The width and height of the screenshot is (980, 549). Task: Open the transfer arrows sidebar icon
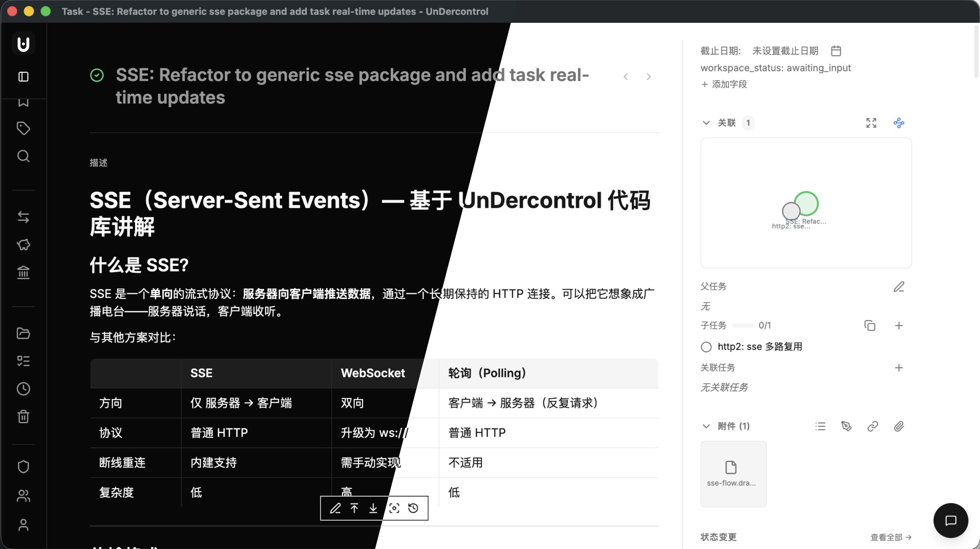click(23, 217)
